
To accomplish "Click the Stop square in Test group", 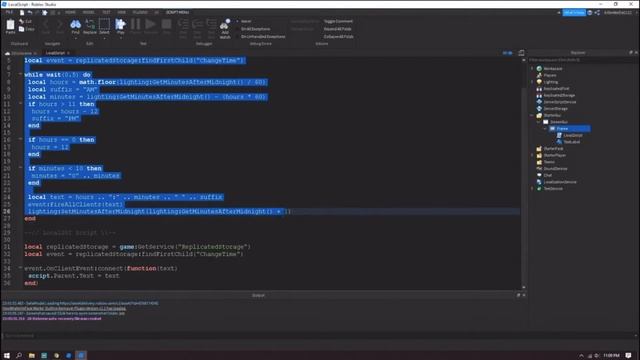I will click(167, 24).
